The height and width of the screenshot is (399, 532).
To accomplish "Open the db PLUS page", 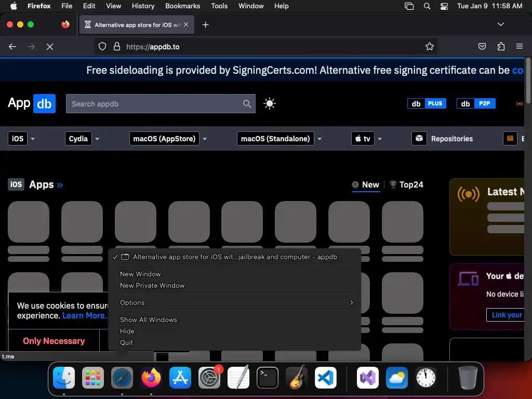I will (427, 103).
